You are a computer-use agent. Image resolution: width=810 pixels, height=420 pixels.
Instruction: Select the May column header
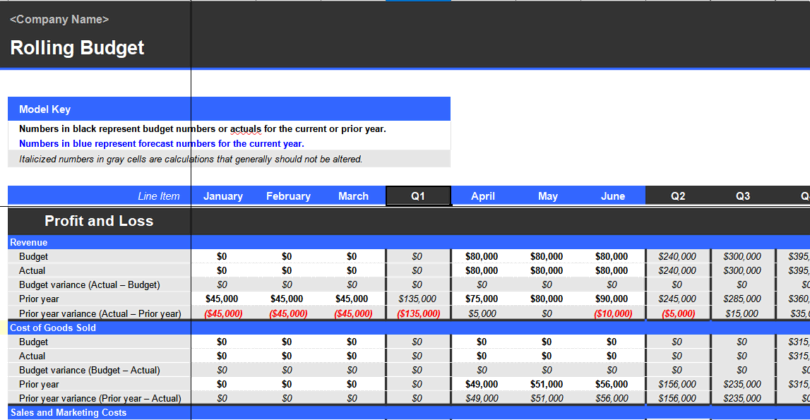coord(548,196)
